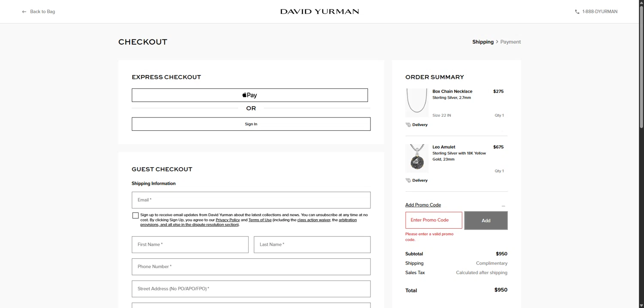Focus the Phone Number field

point(251,267)
